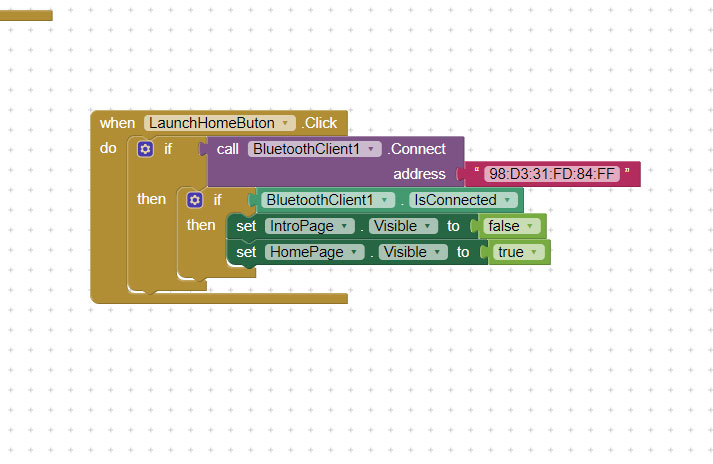Open the Visible dropdown in the HomePage row

[413, 252]
